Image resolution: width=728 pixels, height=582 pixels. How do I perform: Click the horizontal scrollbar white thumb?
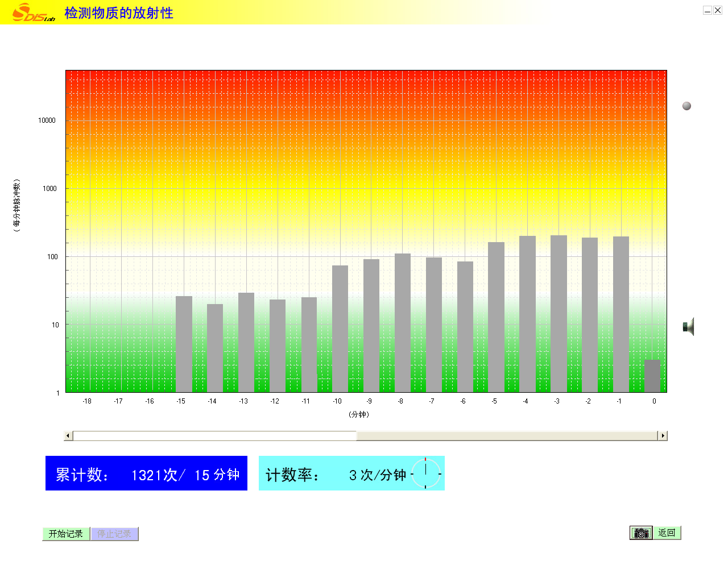click(x=215, y=436)
